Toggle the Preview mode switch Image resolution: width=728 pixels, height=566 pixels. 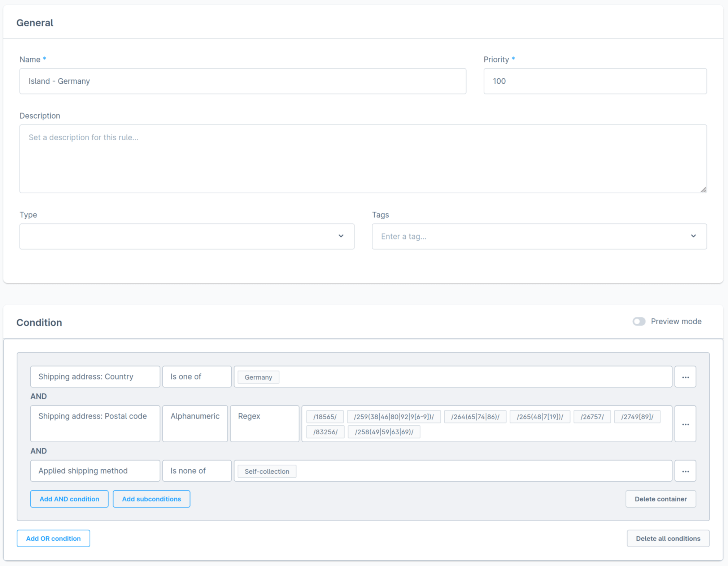(639, 321)
